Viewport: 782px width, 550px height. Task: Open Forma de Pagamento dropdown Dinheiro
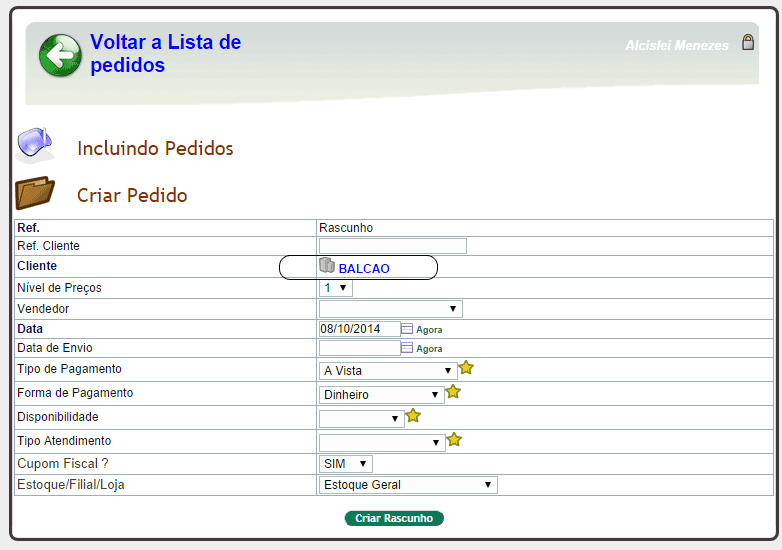click(382, 395)
